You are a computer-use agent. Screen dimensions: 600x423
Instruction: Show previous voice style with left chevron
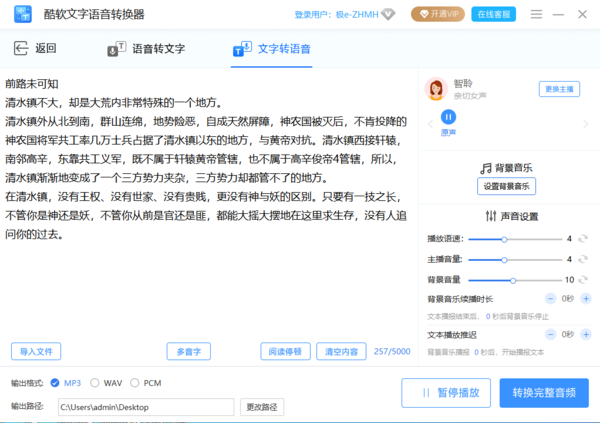click(x=430, y=124)
